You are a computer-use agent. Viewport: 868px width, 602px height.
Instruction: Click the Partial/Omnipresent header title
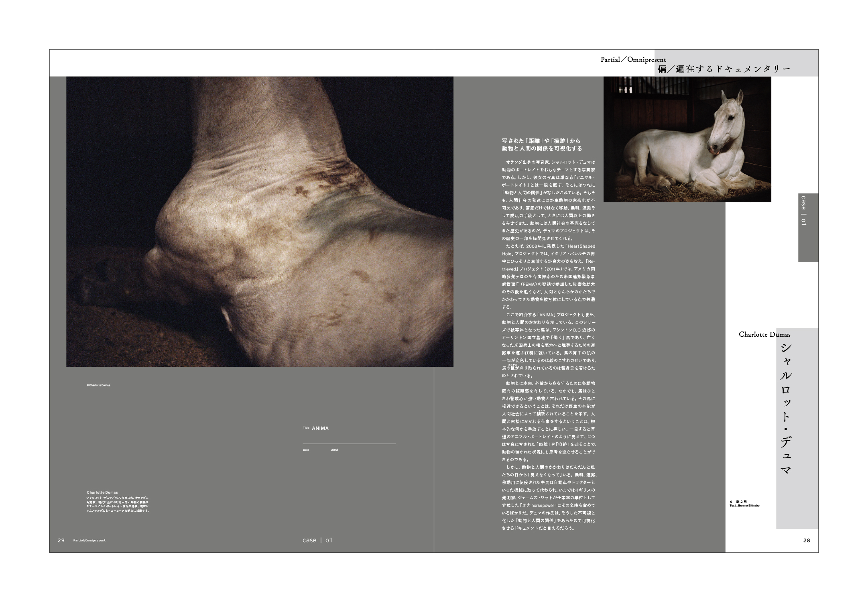point(633,59)
